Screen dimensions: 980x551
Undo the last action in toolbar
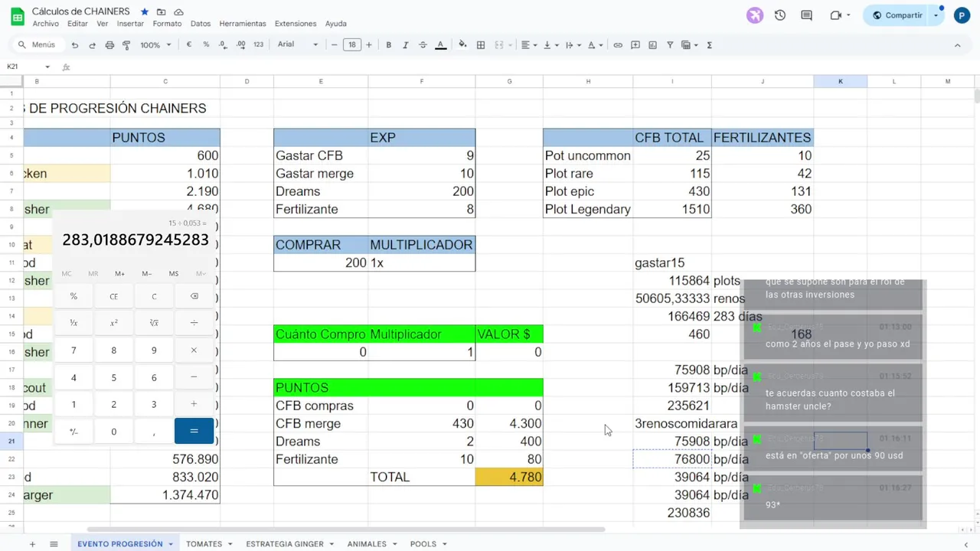[75, 45]
